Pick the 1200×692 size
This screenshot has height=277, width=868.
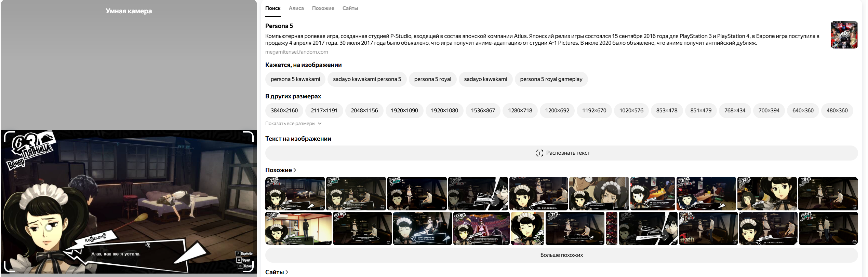tap(557, 111)
